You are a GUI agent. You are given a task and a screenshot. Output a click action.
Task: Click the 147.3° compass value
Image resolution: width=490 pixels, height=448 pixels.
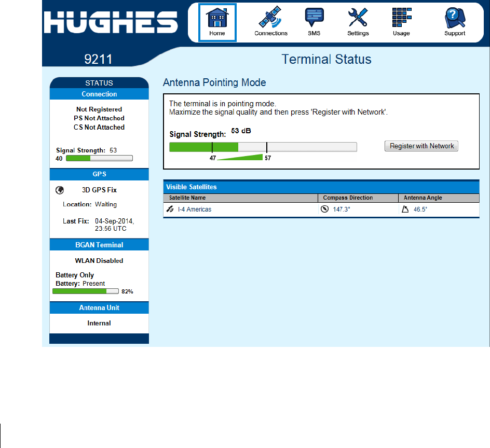click(x=342, y=209)
